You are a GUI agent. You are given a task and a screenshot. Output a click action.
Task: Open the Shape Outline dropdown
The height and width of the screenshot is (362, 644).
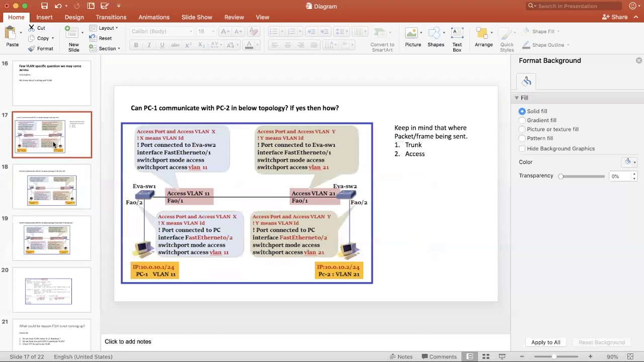click(x=546, y=45)
